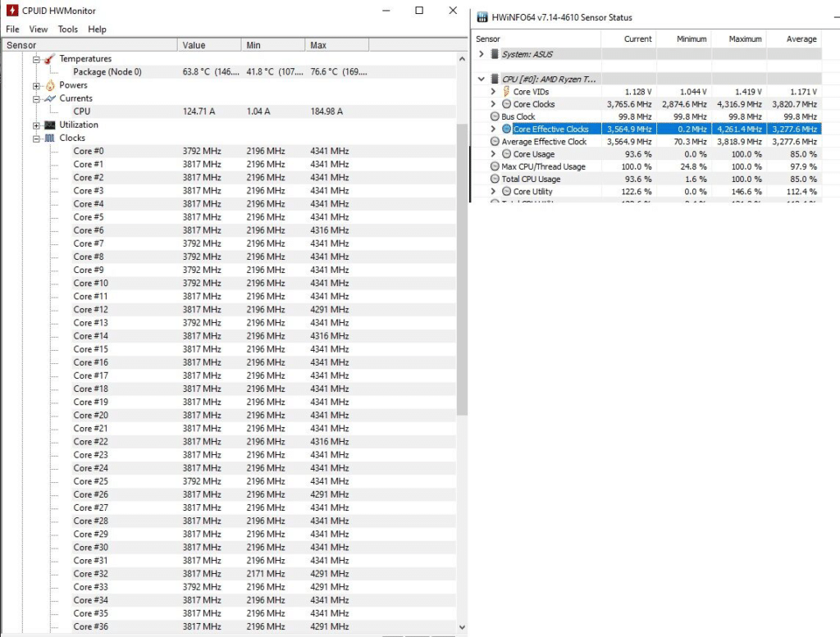The width and height of the screenshot is (840, 637).
Task: Click the Core Clocks clock icon in HWiNFO
Action: pyautogui.click(x=506, y=104)
